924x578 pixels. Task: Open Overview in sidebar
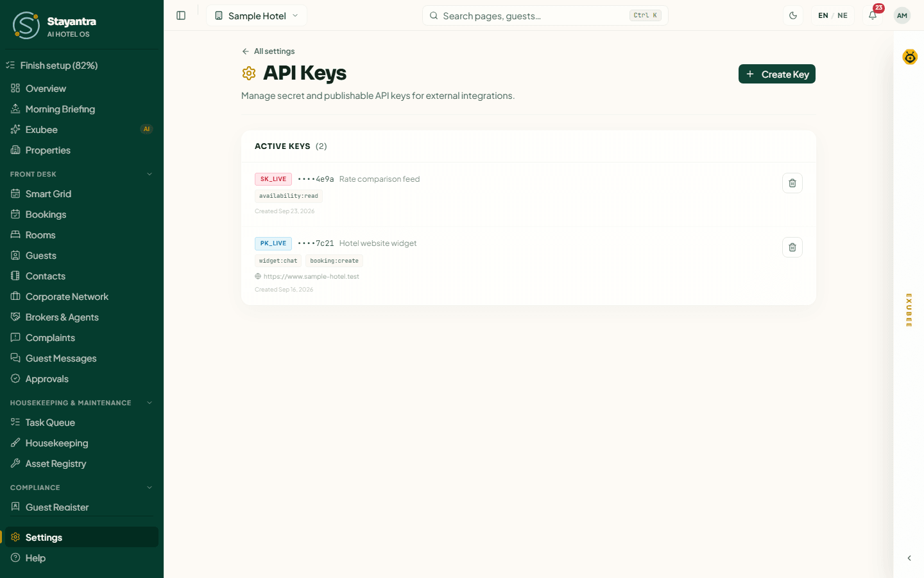point(81,89)
